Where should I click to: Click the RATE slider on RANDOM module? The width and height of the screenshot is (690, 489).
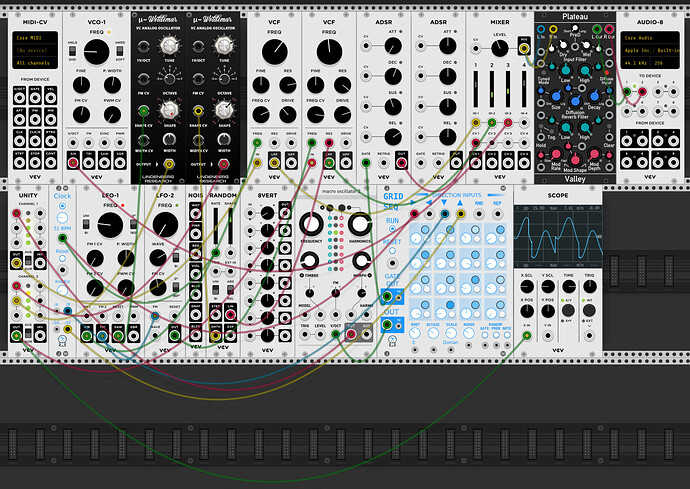(215, 226)
